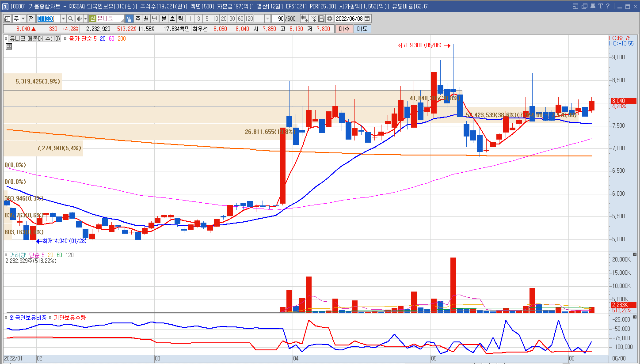Select the 5 interval button
The width and height of the screenshot is (640, 364).
tap(207, 19)
